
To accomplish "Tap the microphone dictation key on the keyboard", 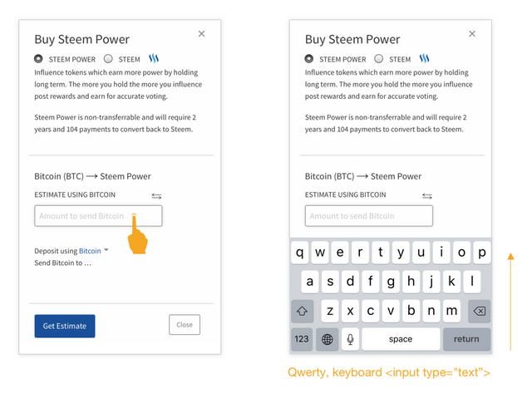I will 352,339.
